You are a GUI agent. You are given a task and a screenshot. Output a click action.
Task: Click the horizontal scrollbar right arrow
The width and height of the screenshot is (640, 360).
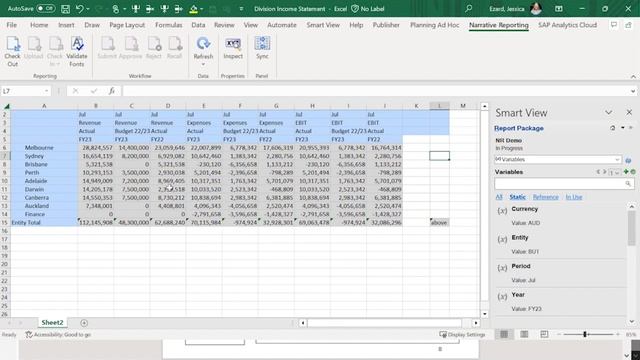point(476,323)
